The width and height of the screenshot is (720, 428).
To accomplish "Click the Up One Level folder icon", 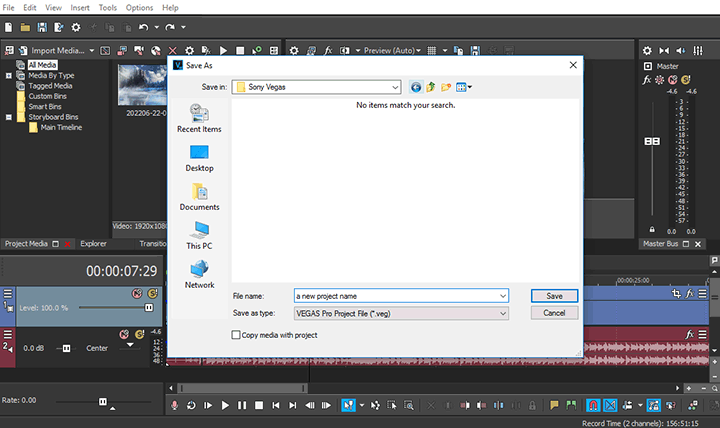I will (431, 88).
